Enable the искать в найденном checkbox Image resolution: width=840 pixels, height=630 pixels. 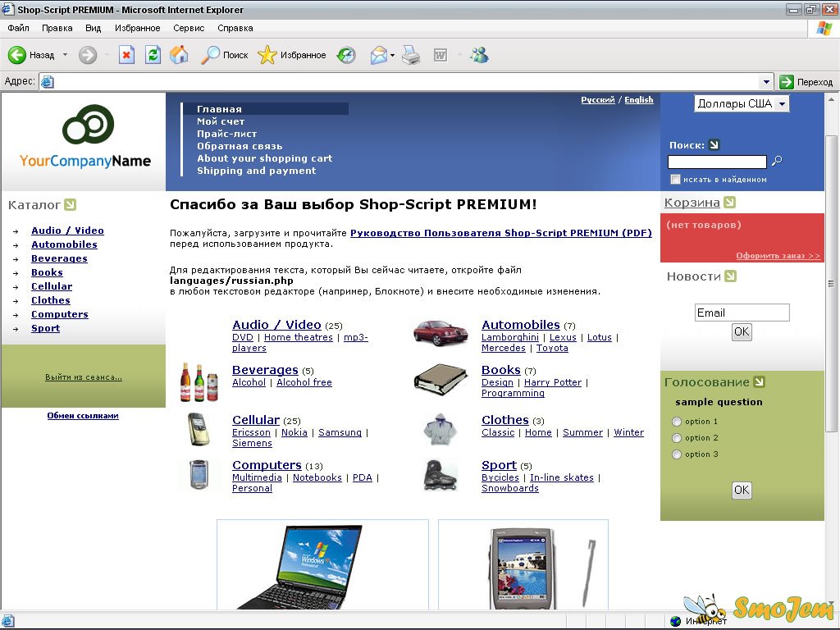tap(675, 180)
